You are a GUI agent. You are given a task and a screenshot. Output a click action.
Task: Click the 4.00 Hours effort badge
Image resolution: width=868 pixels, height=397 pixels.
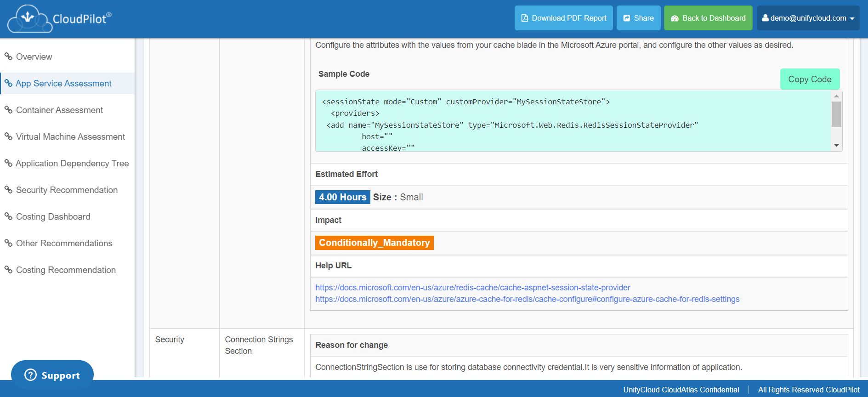(343, 197)
